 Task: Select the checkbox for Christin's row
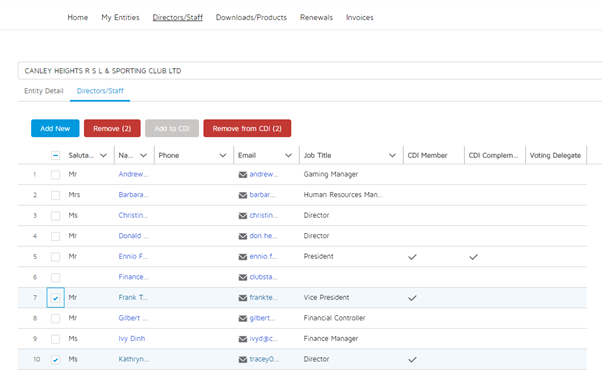pyautogui.click(x=55, y=216)
